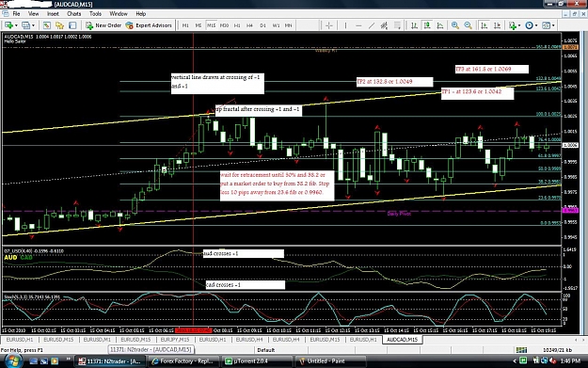The width and height of the screenshot is (588, 368).
Task: Choose the Equidistant Channel tool
Action: pos(384,25)
